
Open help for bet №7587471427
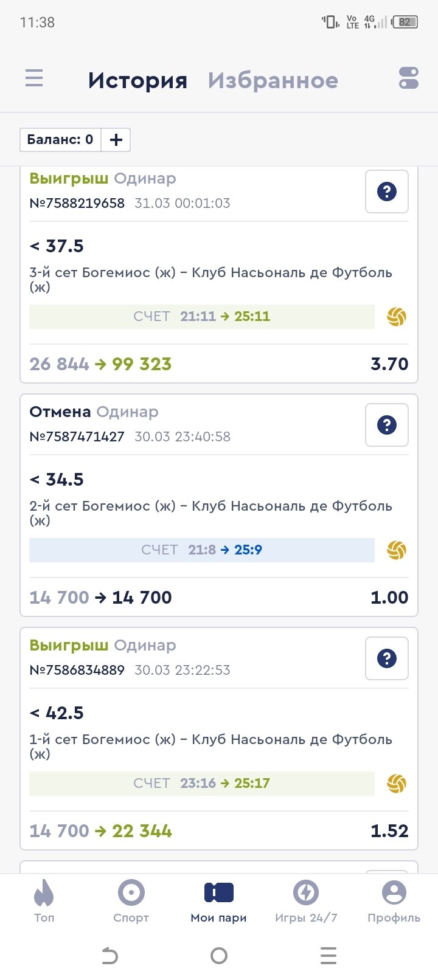386,425
